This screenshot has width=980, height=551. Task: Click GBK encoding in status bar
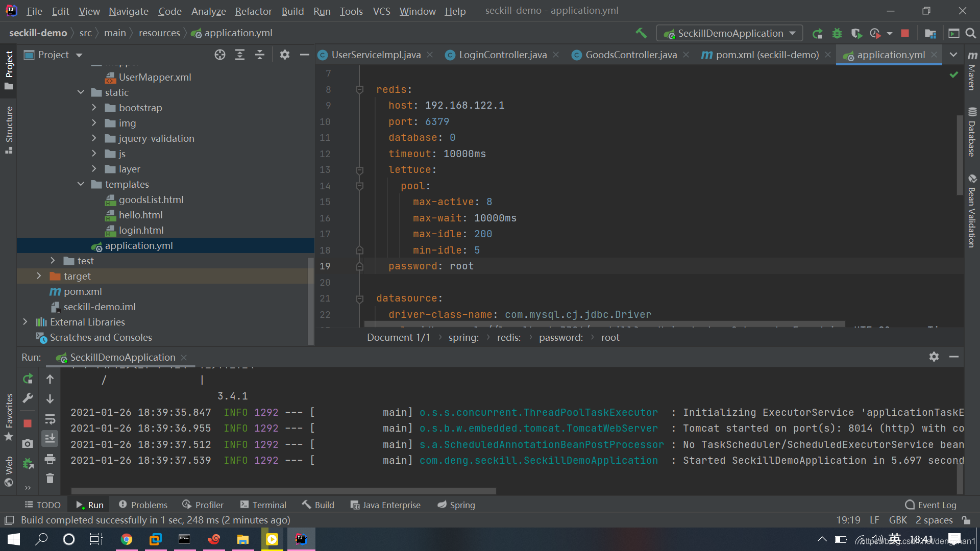coord(898,520)
